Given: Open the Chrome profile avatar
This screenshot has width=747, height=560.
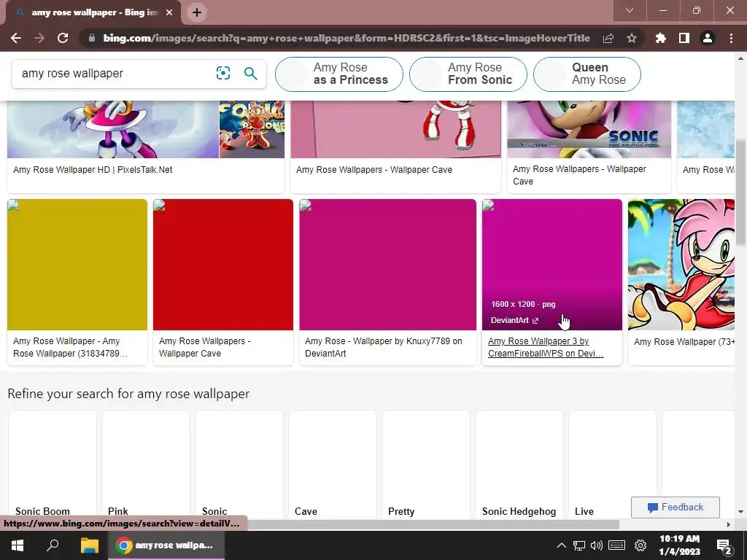Looking at the screenshot, I should click(708, 38).
